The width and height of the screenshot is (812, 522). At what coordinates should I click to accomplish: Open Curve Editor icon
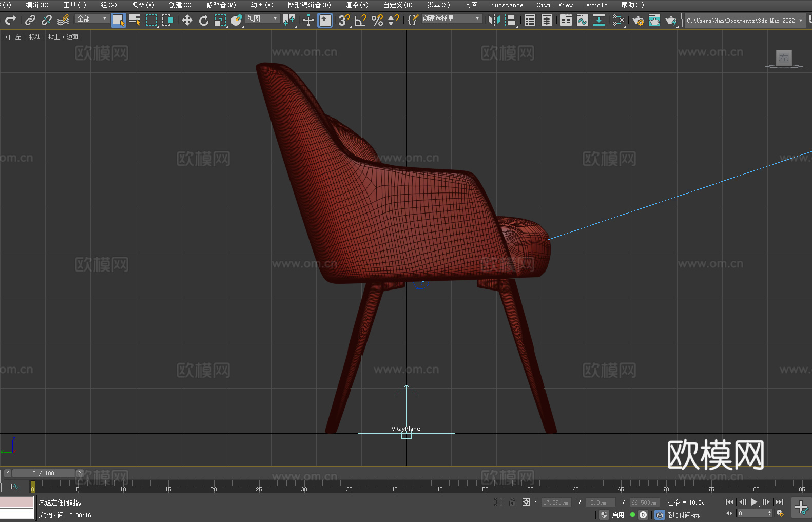(583, 20)
